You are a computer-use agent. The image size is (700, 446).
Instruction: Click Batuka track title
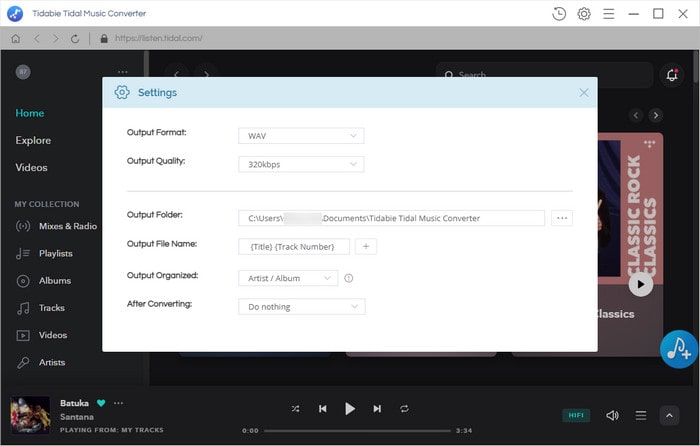click(x=74, y=403)
